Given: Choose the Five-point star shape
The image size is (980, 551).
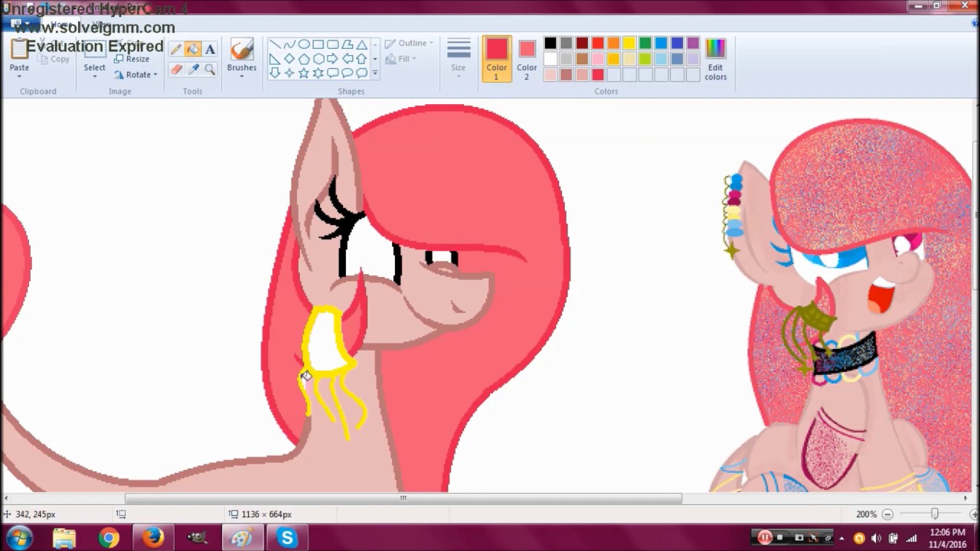Looking at the screenshot, I should coord(303,73).
